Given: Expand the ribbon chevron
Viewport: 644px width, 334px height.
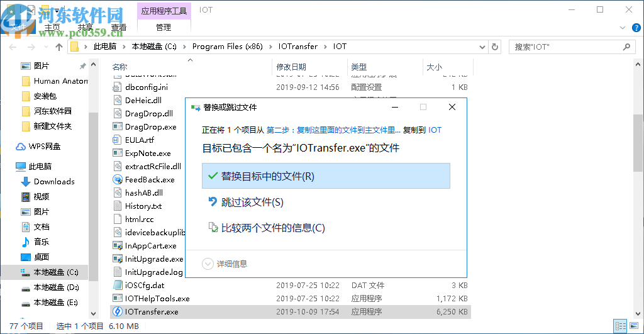Looking at the screenshot, I should [x=623, y=28].
